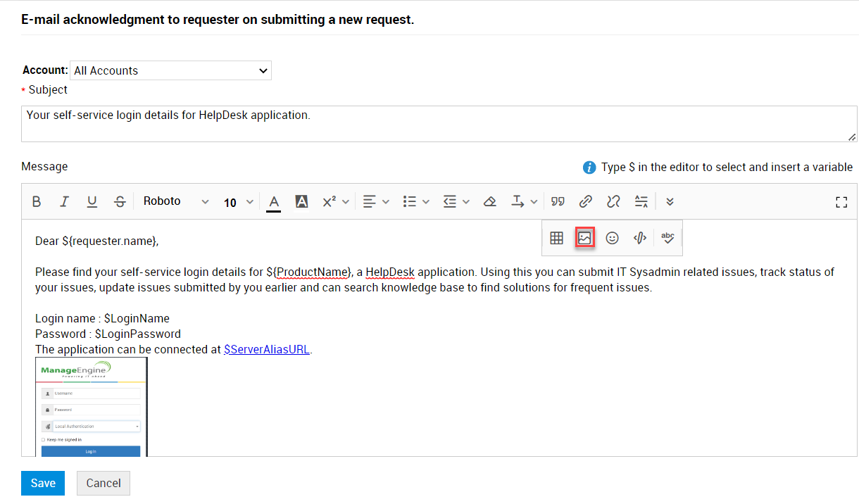This screenshot has width=859, height=504.
Task: Click the Subject field resize handle
Action: coord(852,137)
